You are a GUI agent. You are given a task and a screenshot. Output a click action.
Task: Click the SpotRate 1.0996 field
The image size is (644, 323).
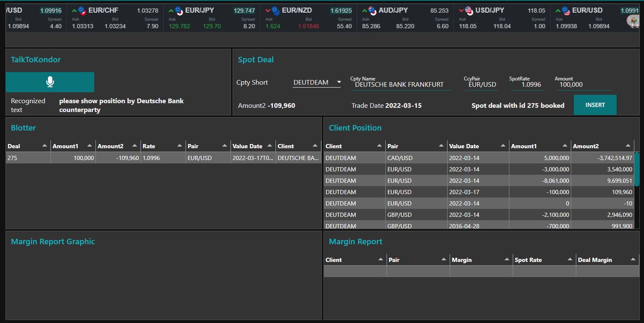click(527, 84)
